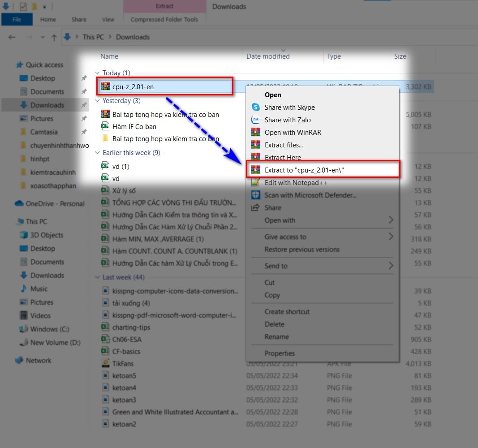Expand the Give access to submenu arrow
This screenshot has width=478, height=448.
click(391, 237)
